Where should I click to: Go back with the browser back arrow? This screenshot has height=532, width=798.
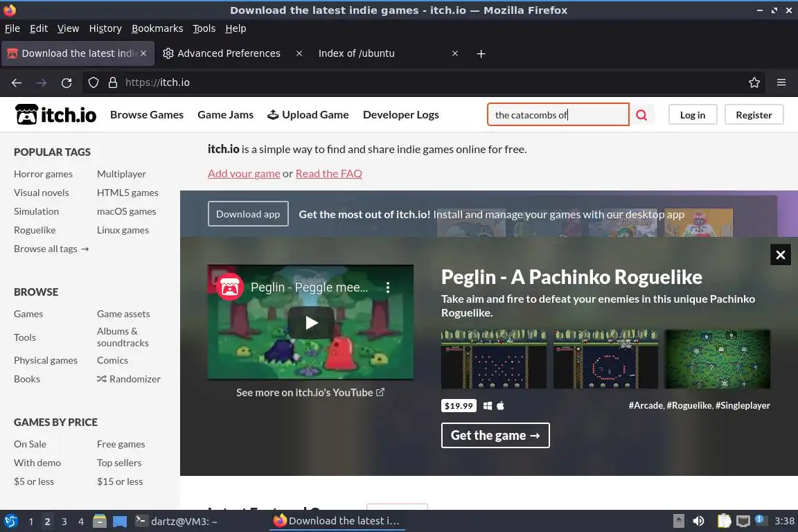pyautogui.click(x=17, y=82)
